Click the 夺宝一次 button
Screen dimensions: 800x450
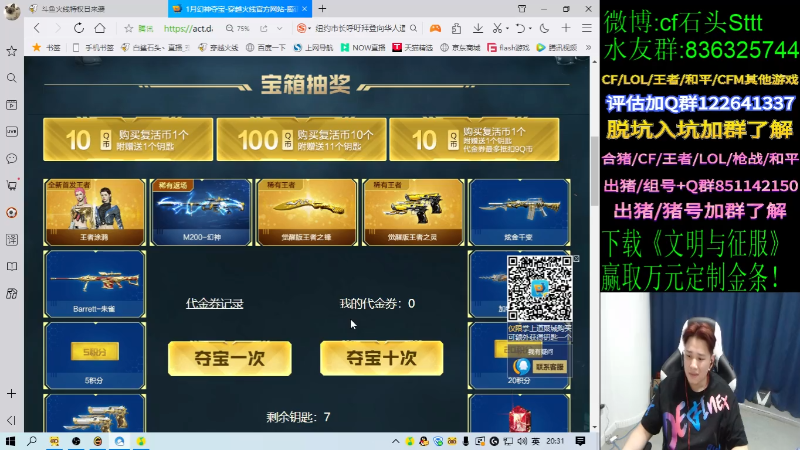(230, 358)
